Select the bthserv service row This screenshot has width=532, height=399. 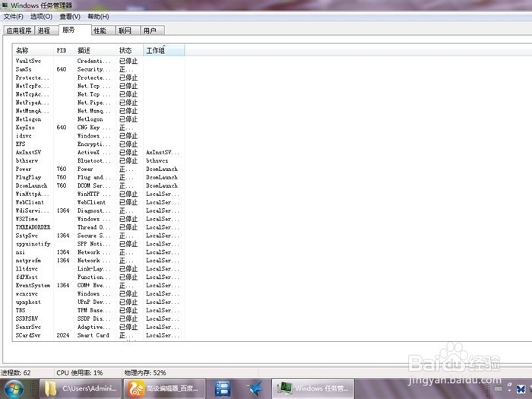tap(99, 160)
